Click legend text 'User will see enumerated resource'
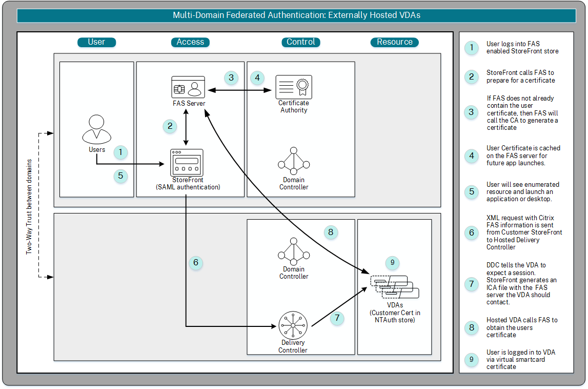The height and width of the screenshot is (389, 588). 523,191
